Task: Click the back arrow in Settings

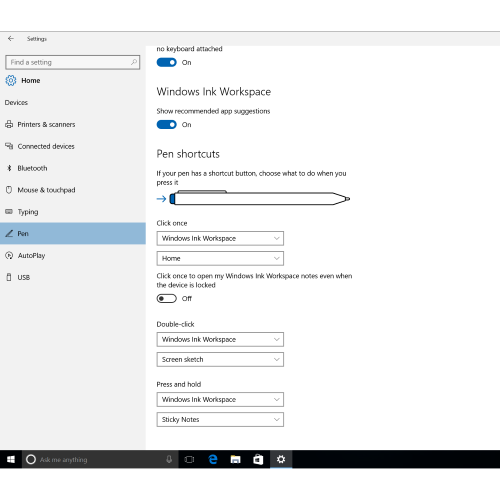Action: pyautogui.click(x=11, y=39)
